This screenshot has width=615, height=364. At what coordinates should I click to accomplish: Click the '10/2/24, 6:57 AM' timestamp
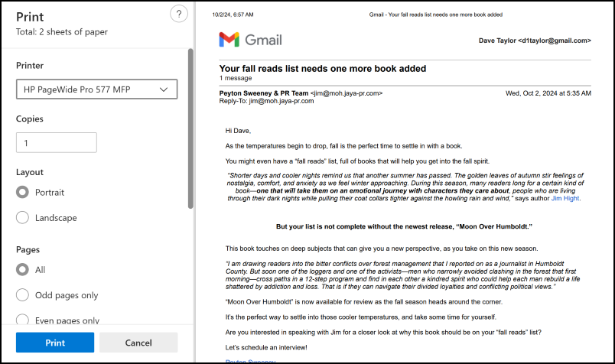coord(233,15)
